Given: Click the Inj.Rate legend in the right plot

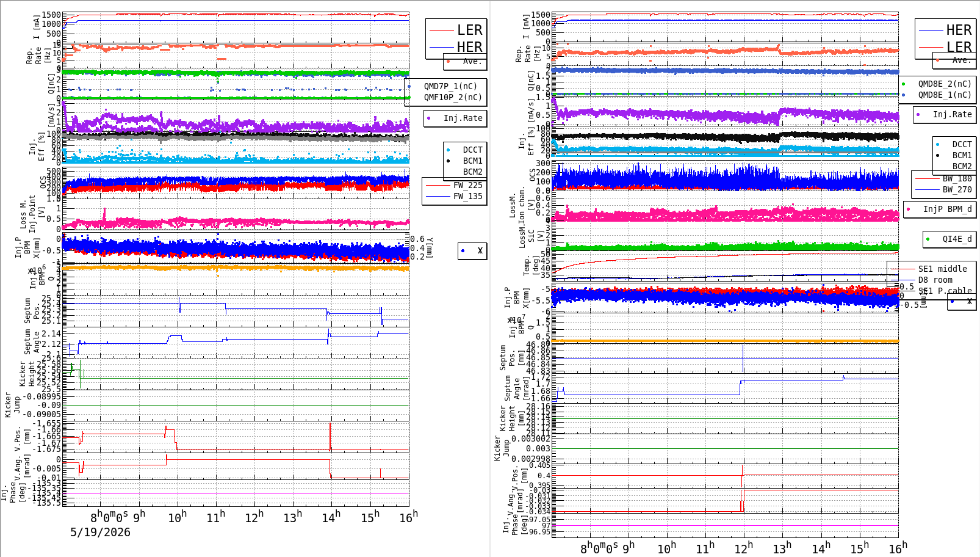Looking at the screenshot, I should 952,114.
